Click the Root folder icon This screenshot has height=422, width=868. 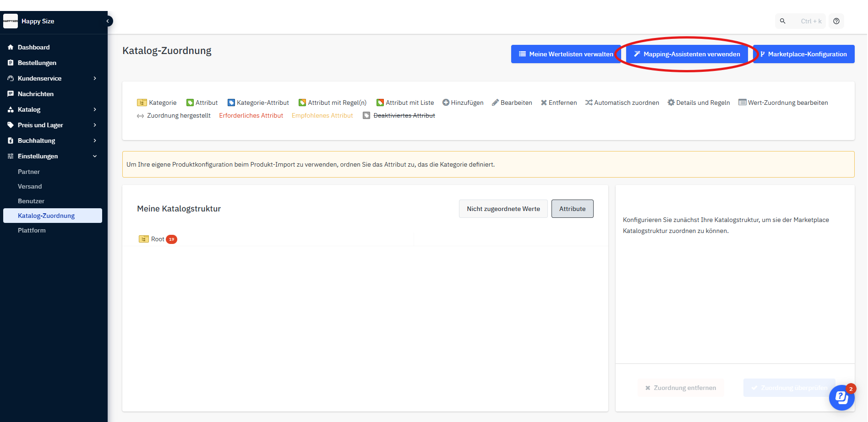coord(143,239)
